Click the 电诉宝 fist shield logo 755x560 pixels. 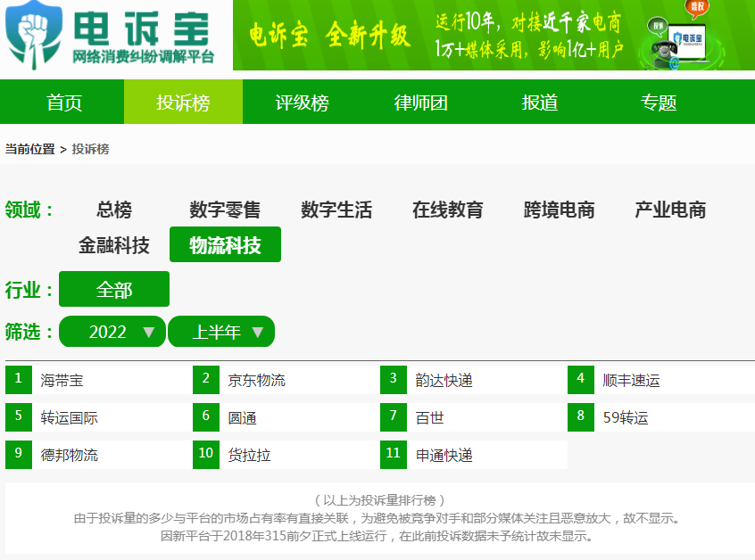point(34,35)
